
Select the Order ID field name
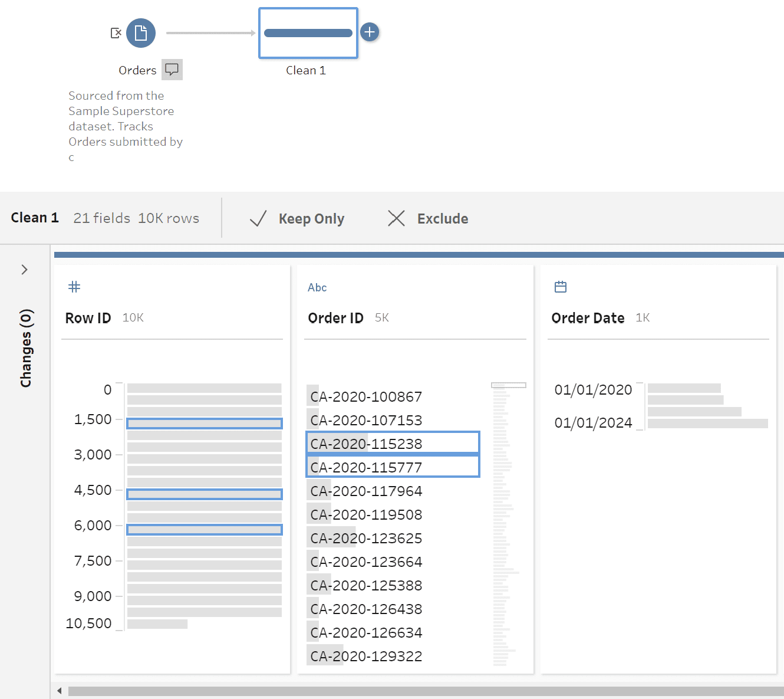click(335, 318)
